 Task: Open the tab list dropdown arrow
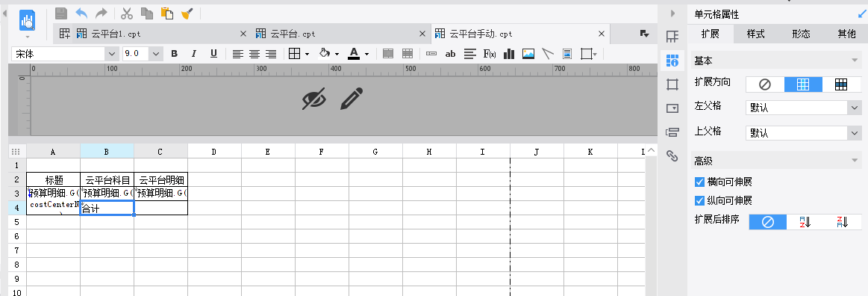click(644, 34)
